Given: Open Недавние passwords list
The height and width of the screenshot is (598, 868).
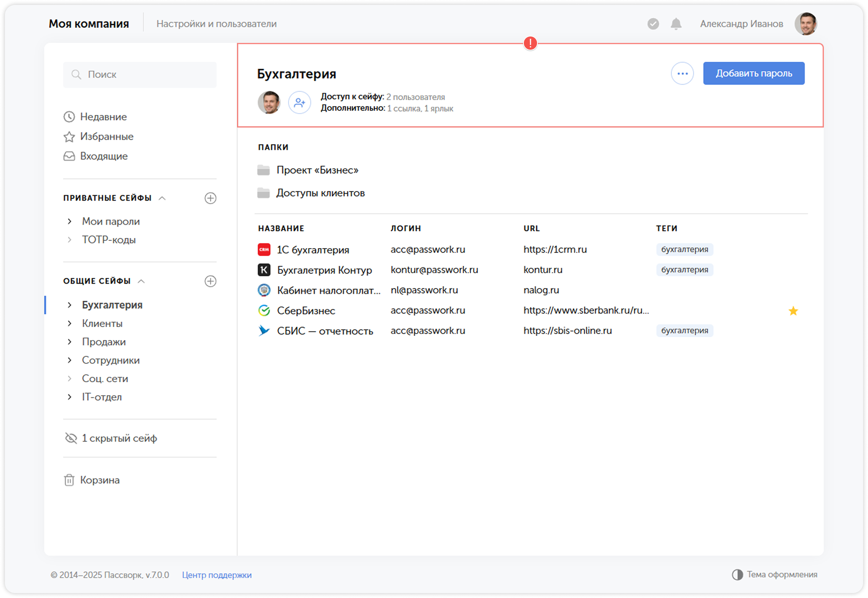Looking at the screenshot, I should [x=103, y=117].
